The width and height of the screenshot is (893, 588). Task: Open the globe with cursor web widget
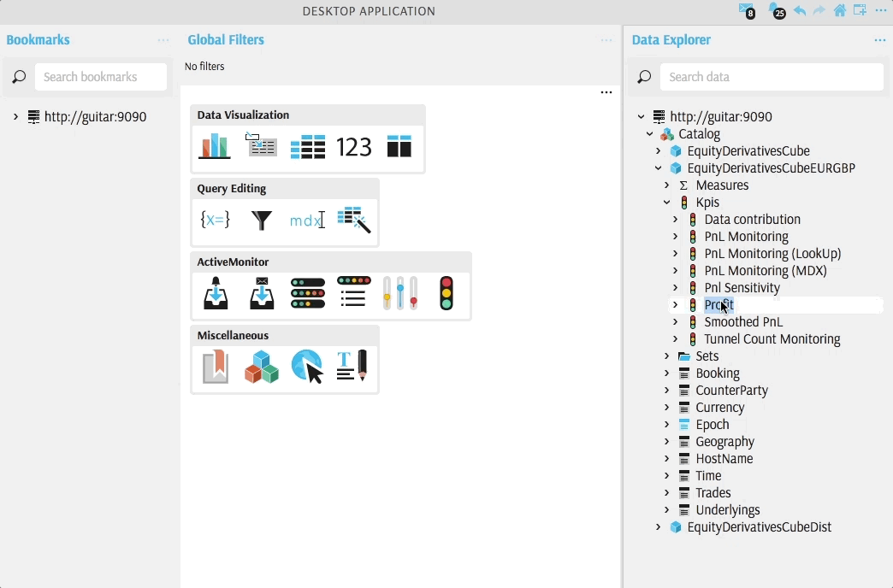pyautogui.click(x=308, y=367)
